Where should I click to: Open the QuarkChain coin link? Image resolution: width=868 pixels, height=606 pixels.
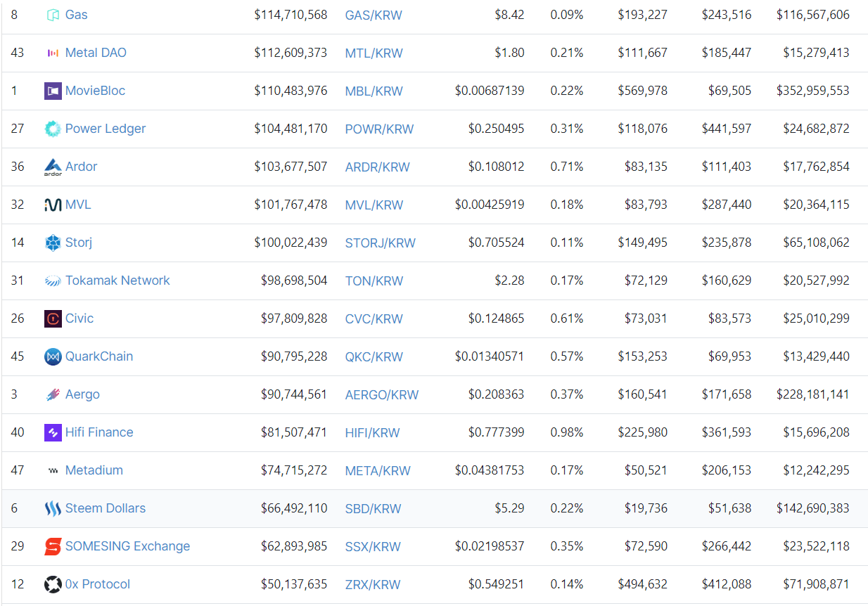pos(99,356)
